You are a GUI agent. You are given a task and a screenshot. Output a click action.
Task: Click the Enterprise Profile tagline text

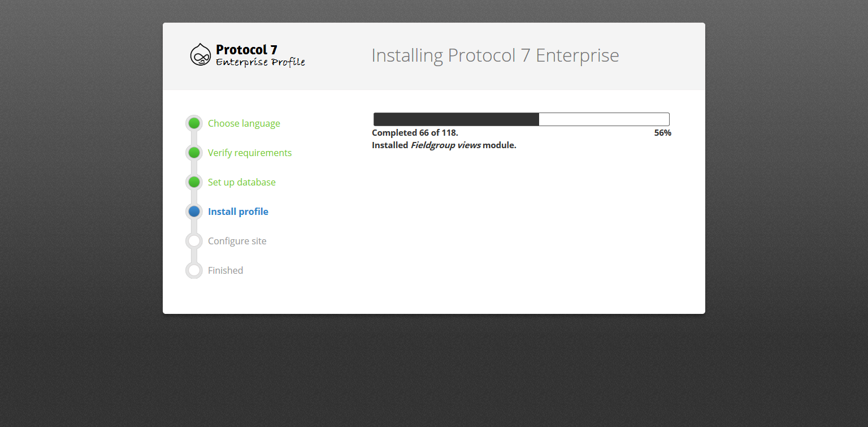pyautogui.click(x=261, y=62)
